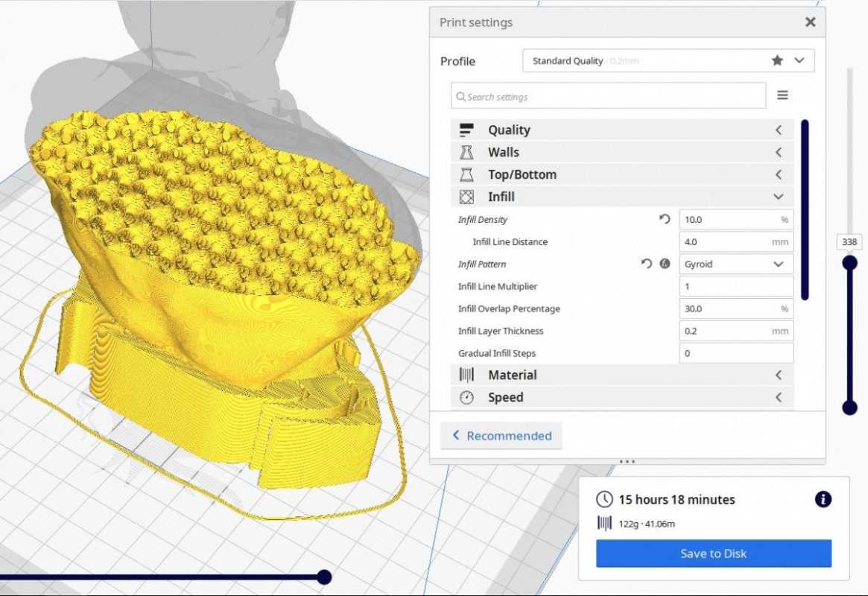
Task: Expand the Standard Quality profile dropdown
Action: (799, 60)
